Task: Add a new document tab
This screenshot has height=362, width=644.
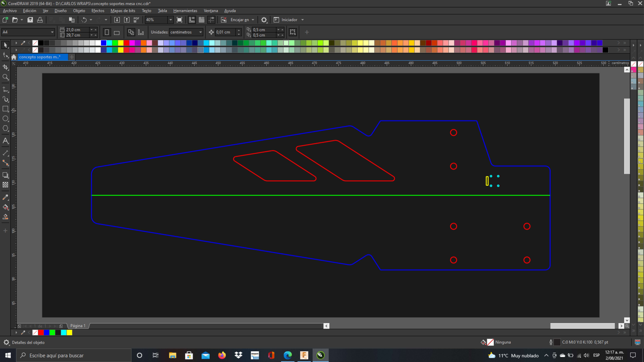Action: [72, 57]
